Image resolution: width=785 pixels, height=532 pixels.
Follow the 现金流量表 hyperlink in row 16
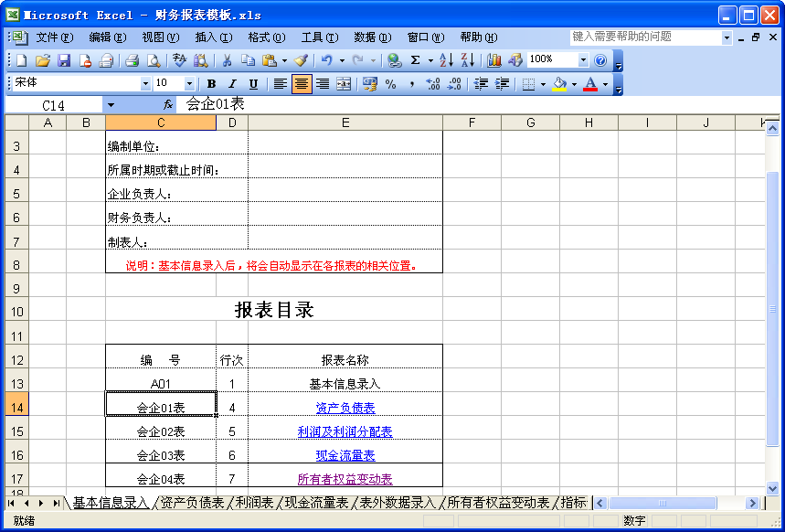345,455
